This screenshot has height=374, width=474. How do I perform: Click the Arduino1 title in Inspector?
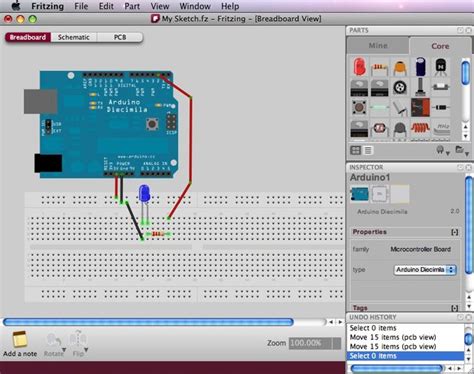click(x=370, y=177)
